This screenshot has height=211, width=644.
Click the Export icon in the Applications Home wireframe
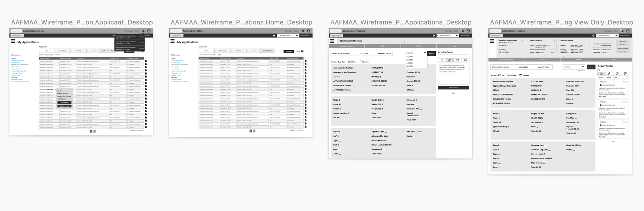pyautogui.click(x=303, y=51)
